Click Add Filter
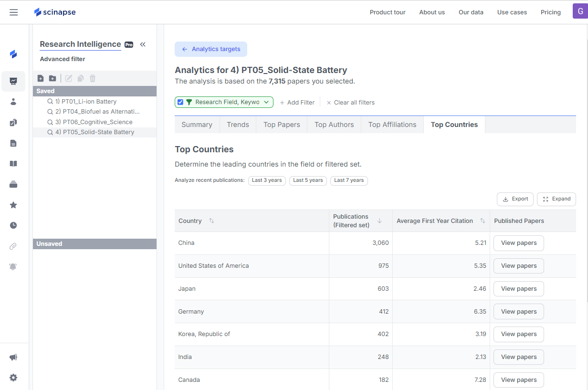The image size is (588, 390). pos(297,102)
